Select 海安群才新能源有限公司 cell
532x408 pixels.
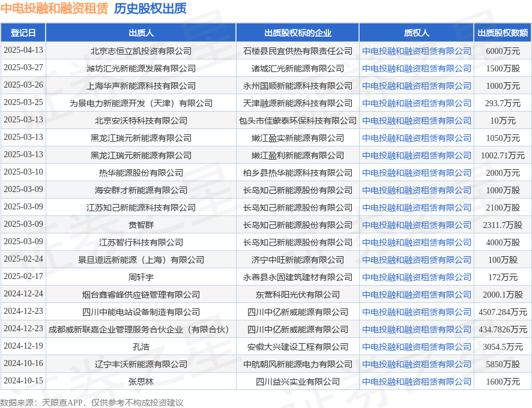point(141,190)
